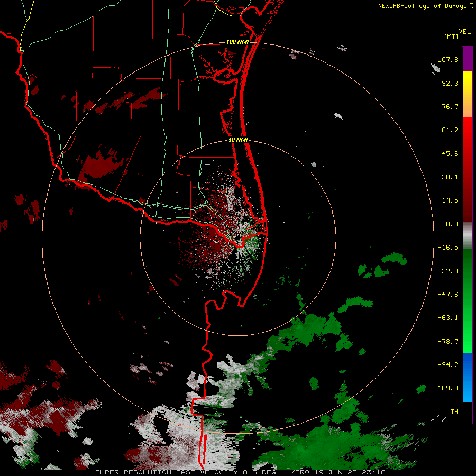The height and width of the screenshot is (476, 476).
Task: Click the -78.7 scale value
Action: [448, 342]
